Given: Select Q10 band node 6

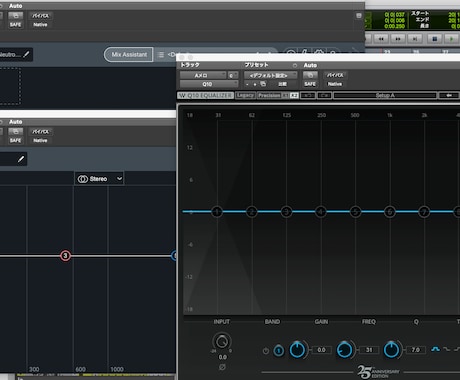Looking at the screenshot, I should tap(390, 211).
